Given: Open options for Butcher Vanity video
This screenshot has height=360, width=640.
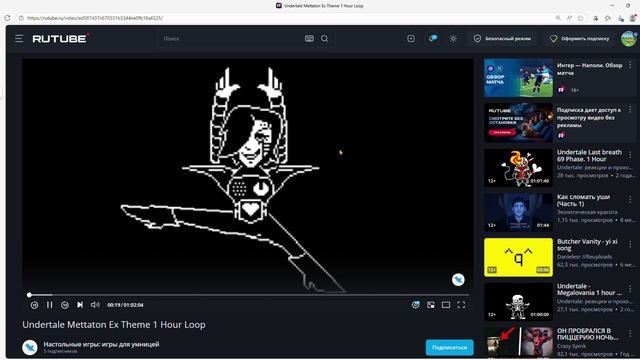Looking at the screenshot, I should click(630, 244).
